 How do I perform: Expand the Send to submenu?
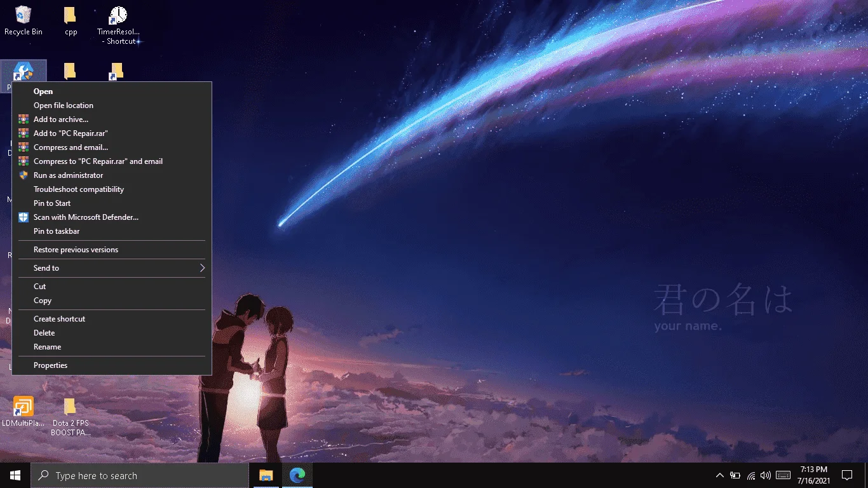click(x=112, y=268)
